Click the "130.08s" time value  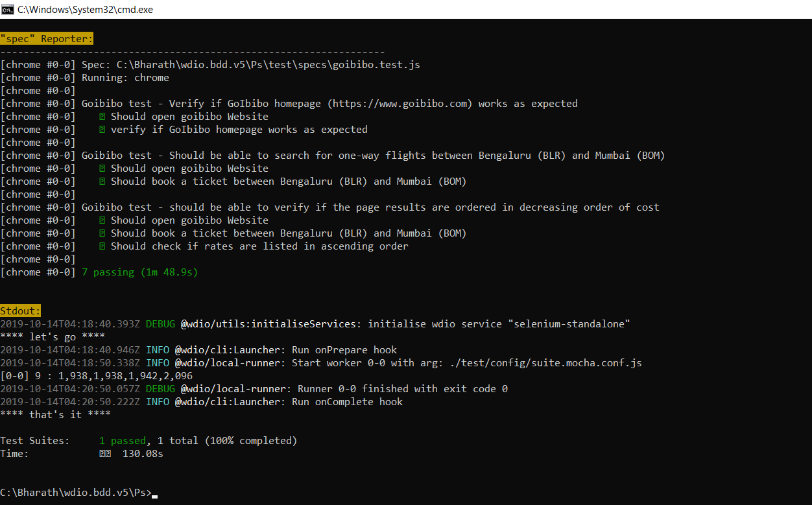coord(143,454)
